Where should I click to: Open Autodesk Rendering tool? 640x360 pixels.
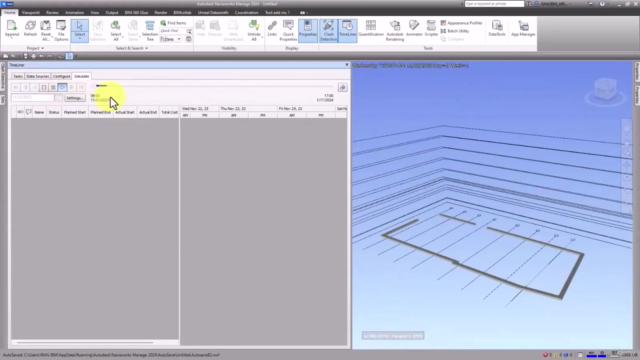[x=395, y=30]
